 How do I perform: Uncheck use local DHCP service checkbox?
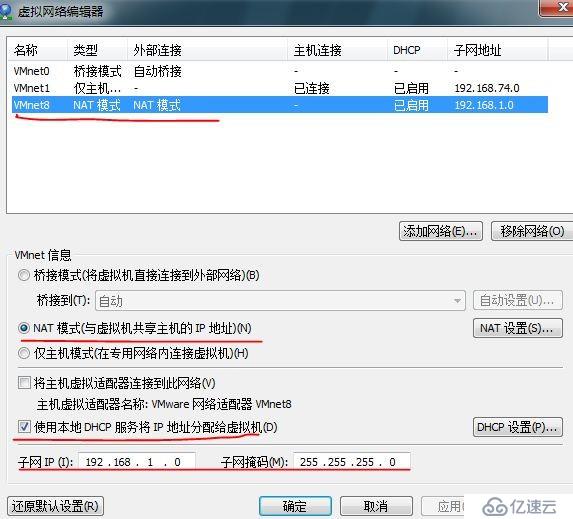24,427
